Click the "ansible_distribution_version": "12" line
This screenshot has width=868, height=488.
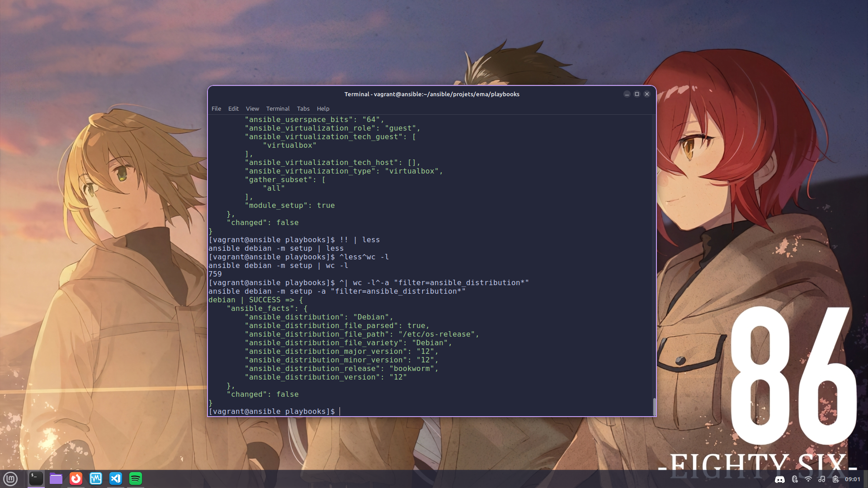point(326,377)
